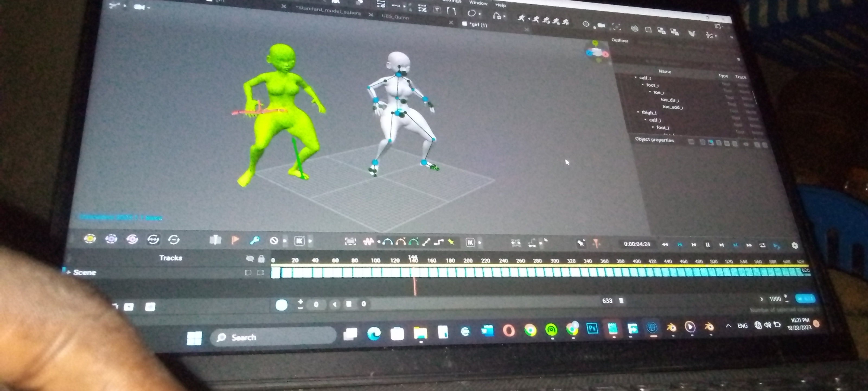
Task: Select the Bezier interpolation arc icon
Action: (x=388, y=242)
